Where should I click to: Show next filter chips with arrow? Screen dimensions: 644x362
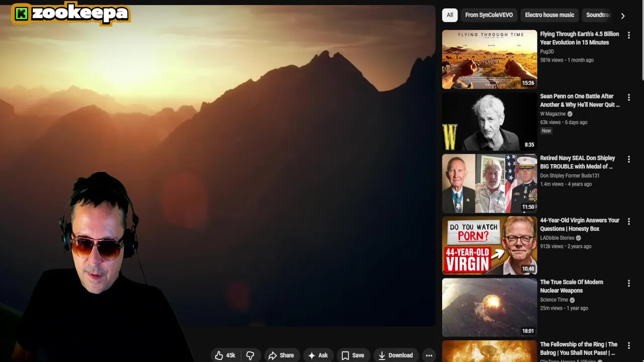[x=623, y=16]
